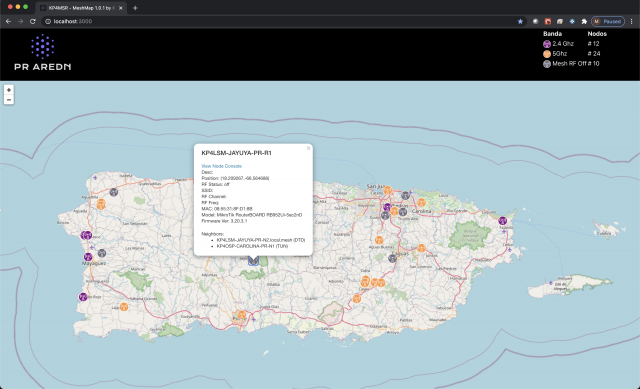640x389 pixels.
Task: Select orange node marker at Gurabo
Action: (x=422, y=248)
